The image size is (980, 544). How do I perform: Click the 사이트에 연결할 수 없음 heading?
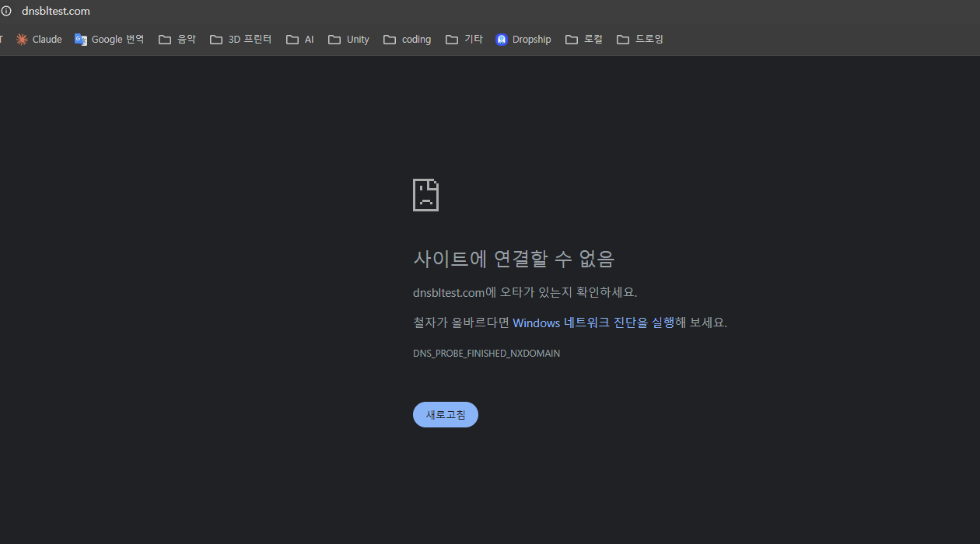[x=513, y=258]
